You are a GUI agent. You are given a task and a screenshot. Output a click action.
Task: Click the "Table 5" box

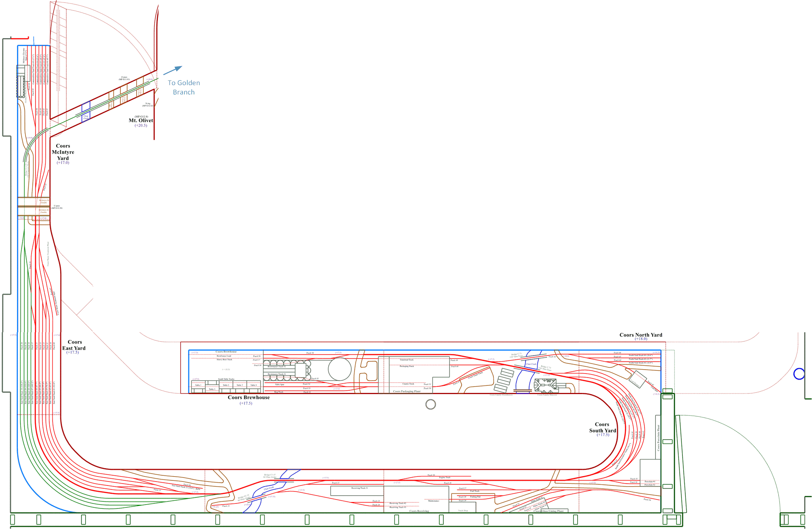click(x=226, y=385)
